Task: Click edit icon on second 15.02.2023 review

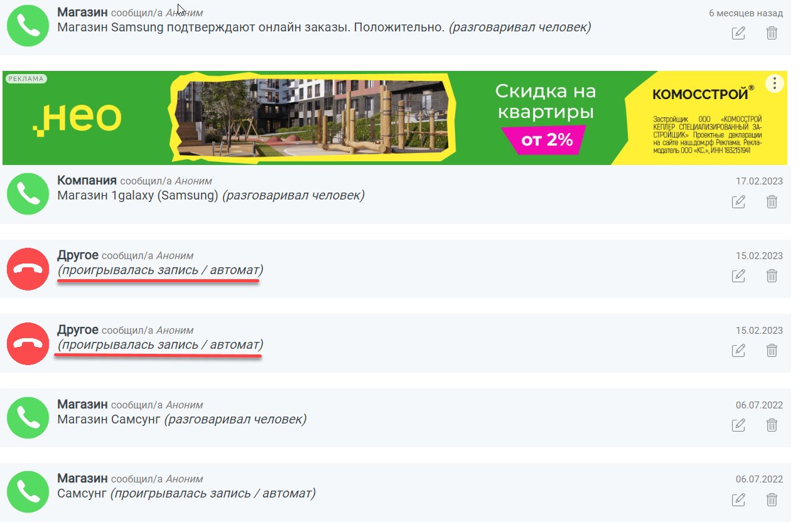Action: [739, 351]
